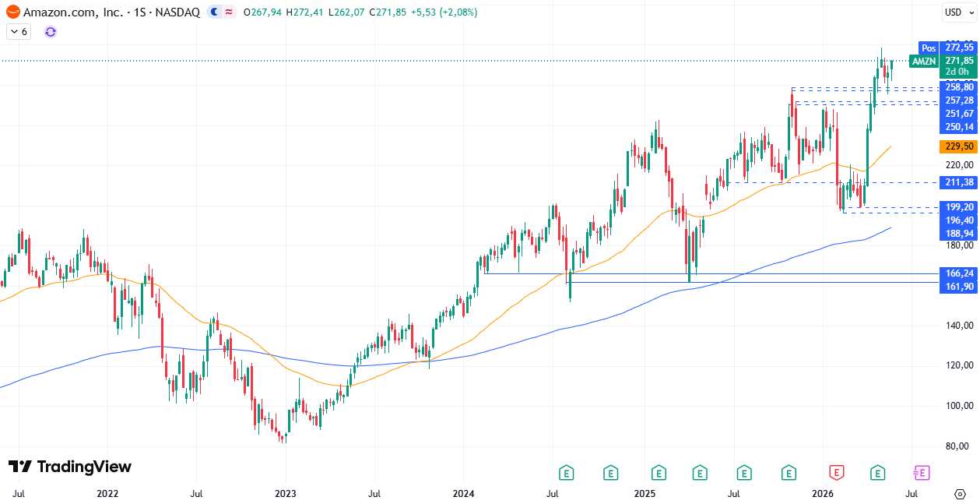Click the pink approximate-data indicator icon

(x=229, y=12)
